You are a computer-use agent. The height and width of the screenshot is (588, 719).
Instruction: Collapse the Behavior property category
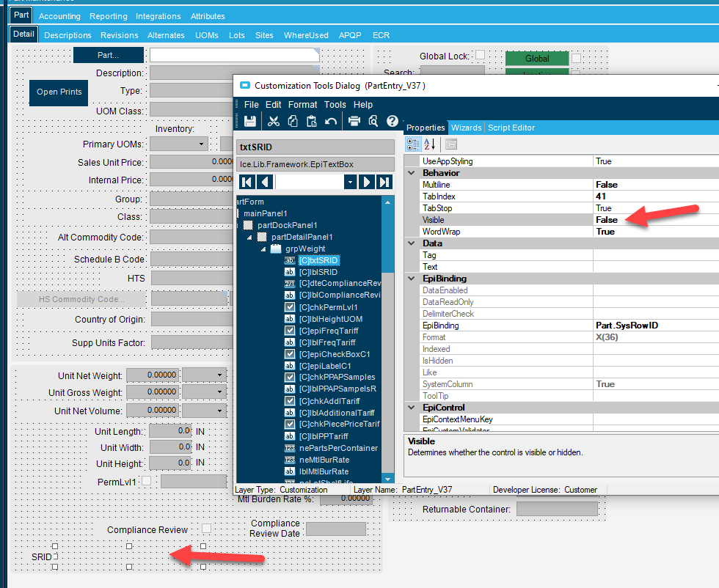click(x=412, y=173)
